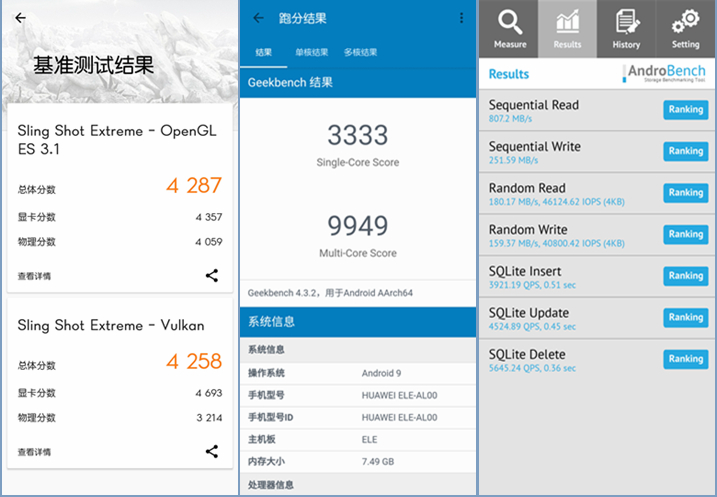Viewport: 717px width, 497px height.
Task: Share the Sling Shot Extreme OpenGL ES 3.1 result
Action: pyautogui.click(x=211, y=275)
